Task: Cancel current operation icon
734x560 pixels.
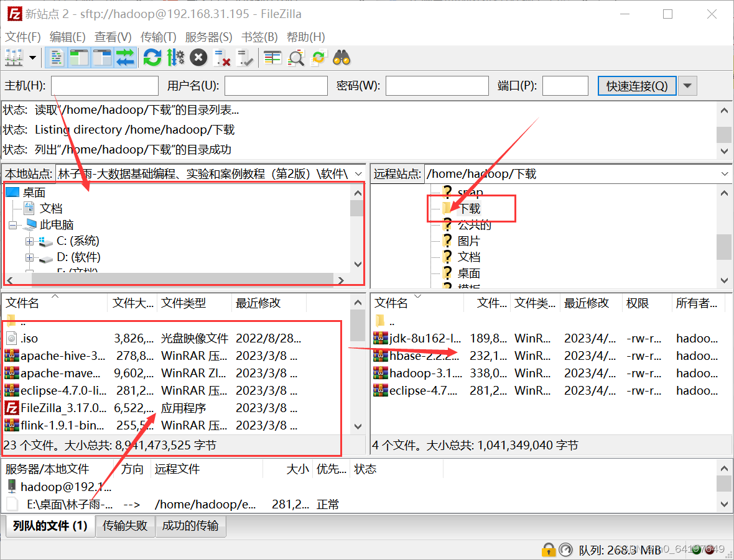Action: pos(198,58)
